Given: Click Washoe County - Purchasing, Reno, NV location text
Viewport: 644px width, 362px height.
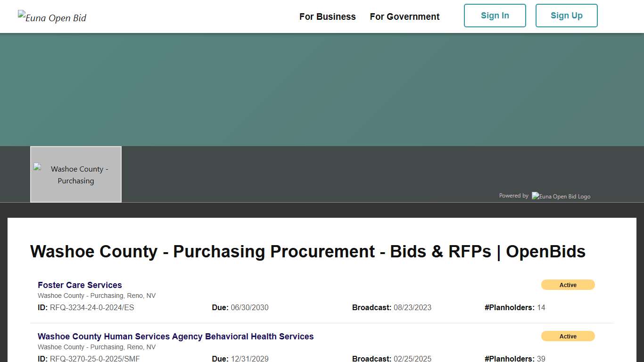Looking at the screenshot, I should coord(97,296).
